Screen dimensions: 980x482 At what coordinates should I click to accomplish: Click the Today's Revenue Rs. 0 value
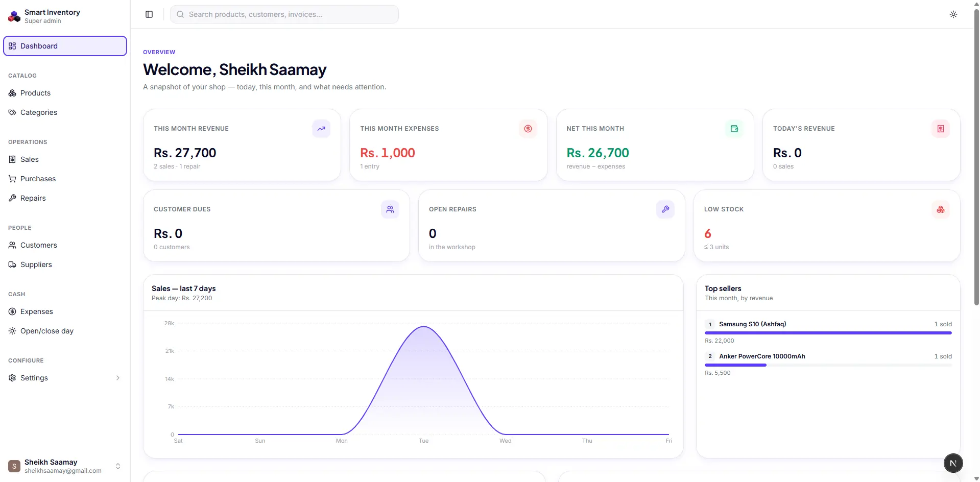(x=787, y=153)
